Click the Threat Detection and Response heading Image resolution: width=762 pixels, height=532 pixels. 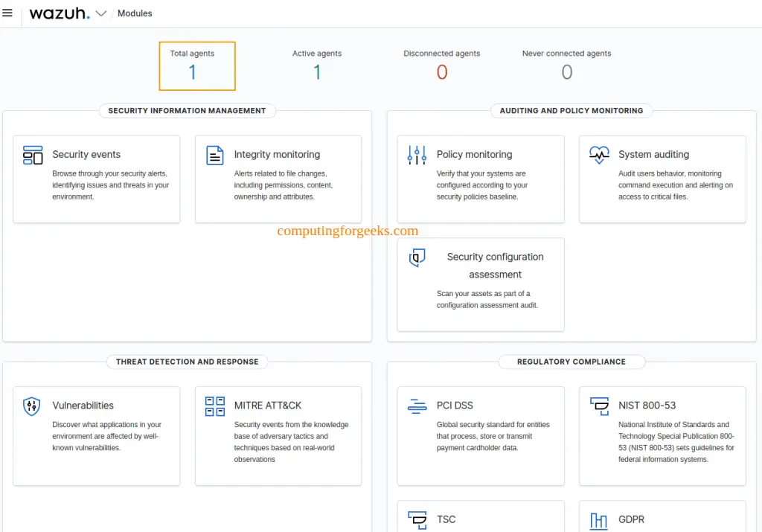point(187,362)
